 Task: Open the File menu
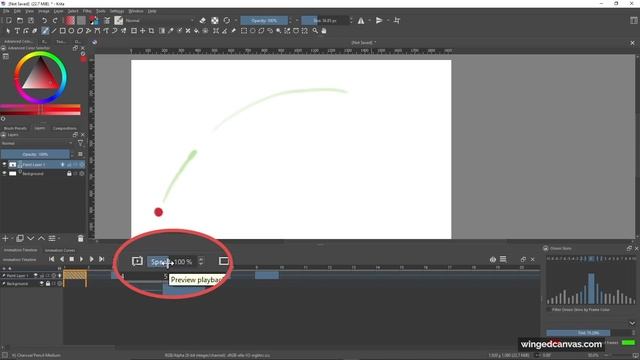pos(6,11)
